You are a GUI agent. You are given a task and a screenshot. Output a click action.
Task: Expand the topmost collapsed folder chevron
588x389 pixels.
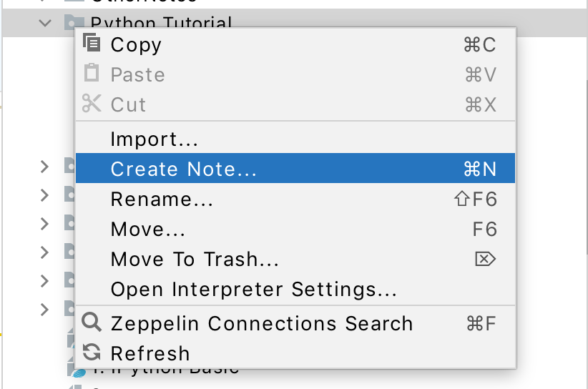tap(45, 167)
